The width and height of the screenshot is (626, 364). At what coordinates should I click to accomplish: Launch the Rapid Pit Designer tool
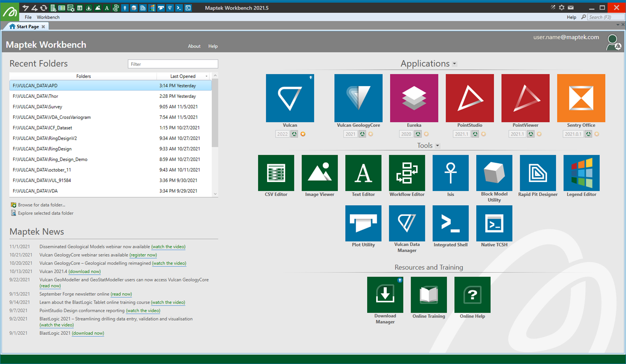[x=538, y=173]
